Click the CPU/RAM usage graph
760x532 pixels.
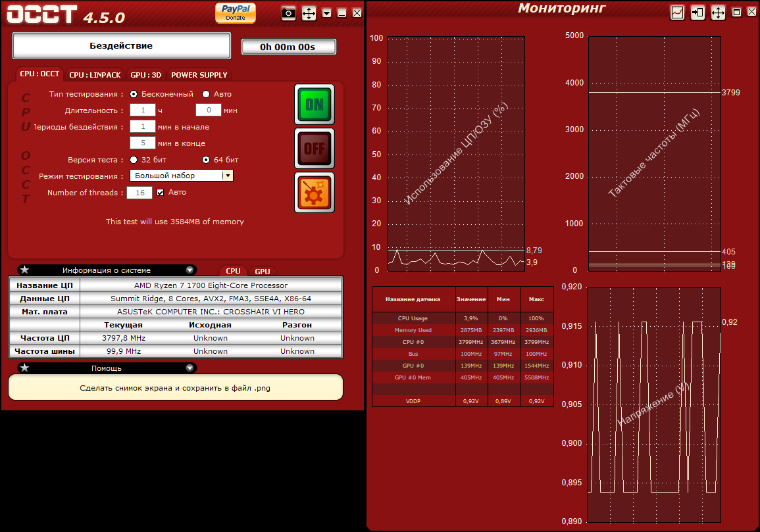click(x=456, y=154)
